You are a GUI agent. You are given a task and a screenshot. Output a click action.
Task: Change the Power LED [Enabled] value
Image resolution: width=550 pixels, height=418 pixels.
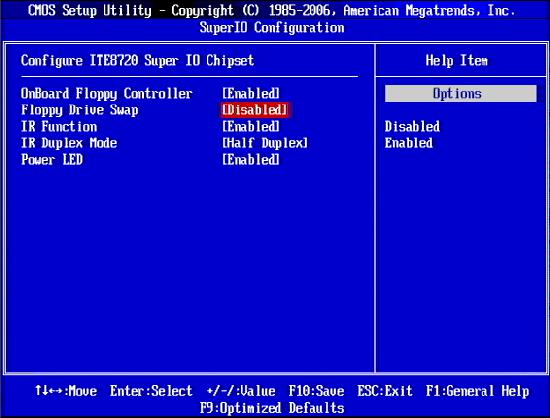[251, 160]
